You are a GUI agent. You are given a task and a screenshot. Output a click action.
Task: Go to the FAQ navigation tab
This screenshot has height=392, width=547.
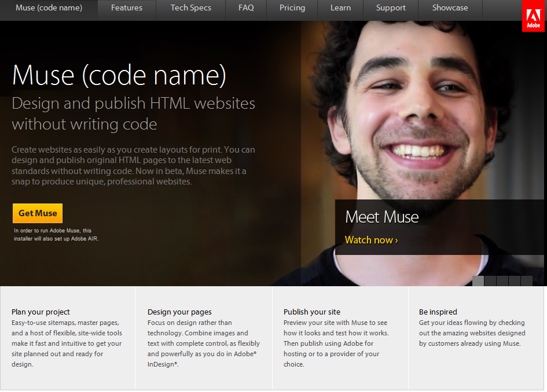(x=246, y=8)
